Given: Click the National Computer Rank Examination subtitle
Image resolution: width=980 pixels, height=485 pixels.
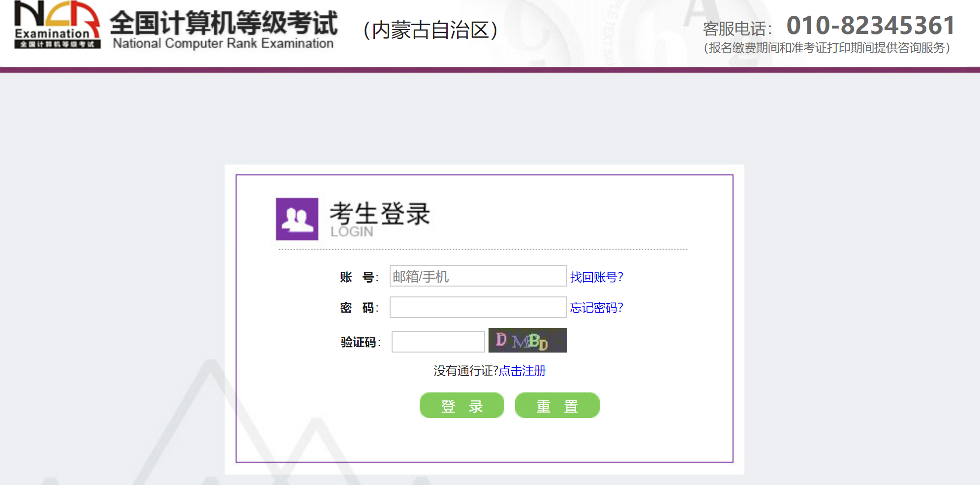Looking at the screenshot, I should coord(223,44).
